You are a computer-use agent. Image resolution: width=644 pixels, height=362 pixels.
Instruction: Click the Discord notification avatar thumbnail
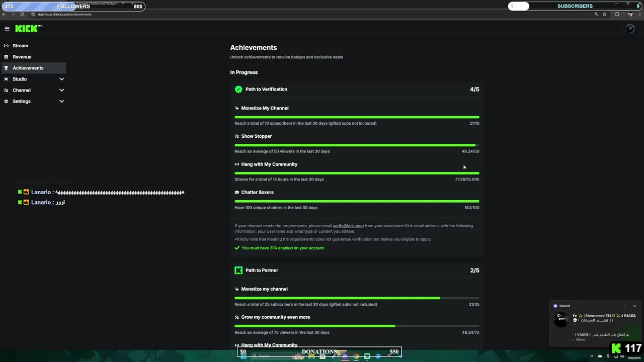click(x=560, y=320)
